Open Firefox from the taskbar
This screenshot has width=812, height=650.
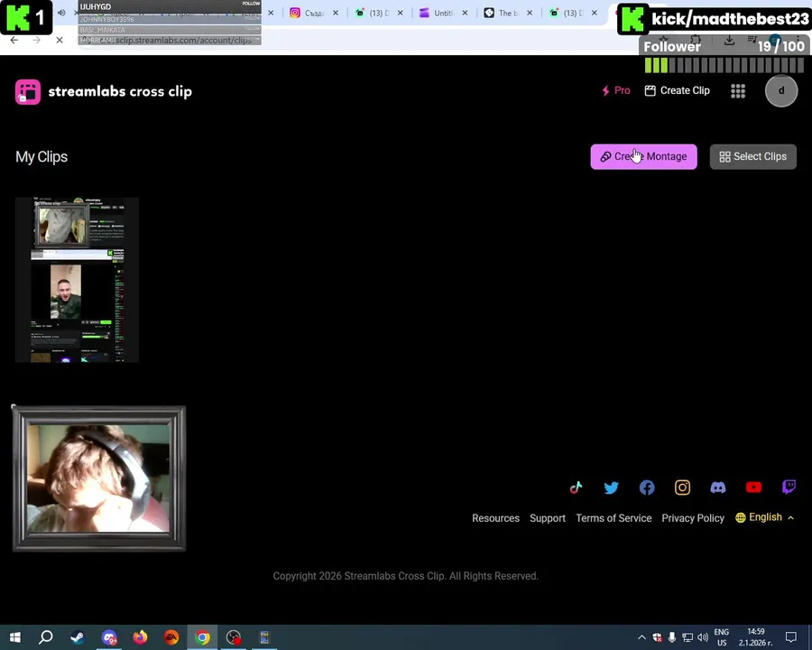pyautogui.click(x=140, y=637)
